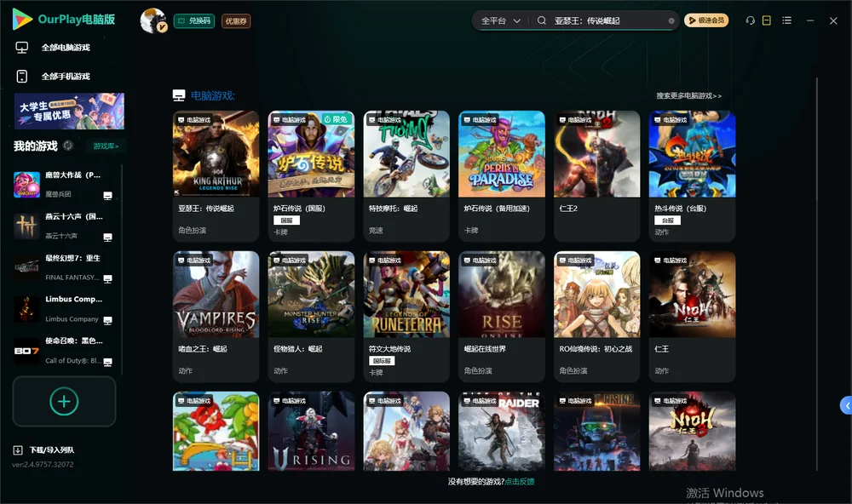The width and height of the screenshot is (852, 504).
Task: Add a new game with plus button
Action: click(64, 401)
